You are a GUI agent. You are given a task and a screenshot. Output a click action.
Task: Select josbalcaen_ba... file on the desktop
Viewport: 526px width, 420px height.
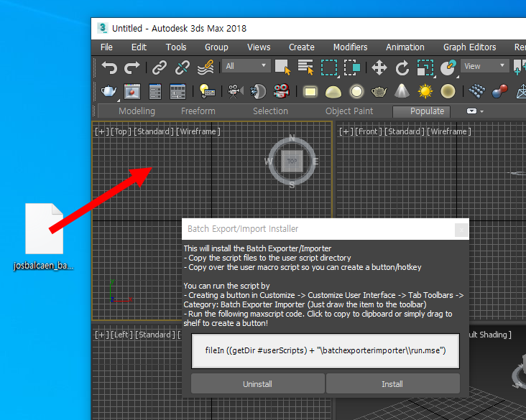pyautogui.click(x=44, y=237)
